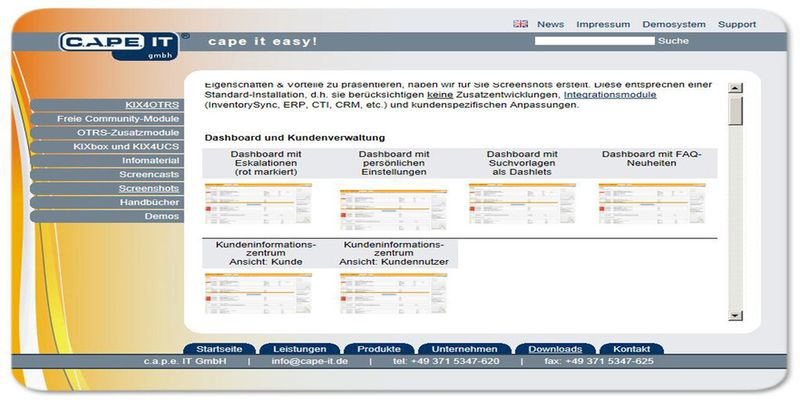Viewport: 800px width, 400px height.
Task: Switch site language via UK flag icon
Action: click(x=520, y=23)
